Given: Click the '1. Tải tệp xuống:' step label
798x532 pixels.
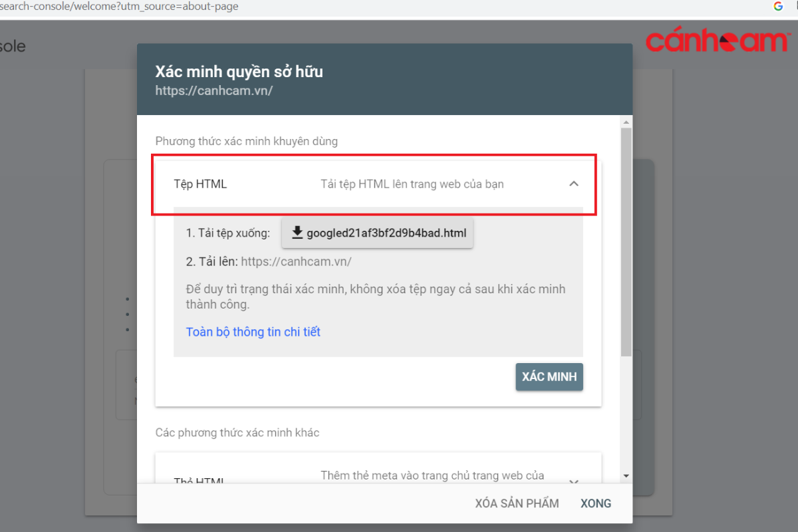Looking at the screenshot, I should coord(228,233).
